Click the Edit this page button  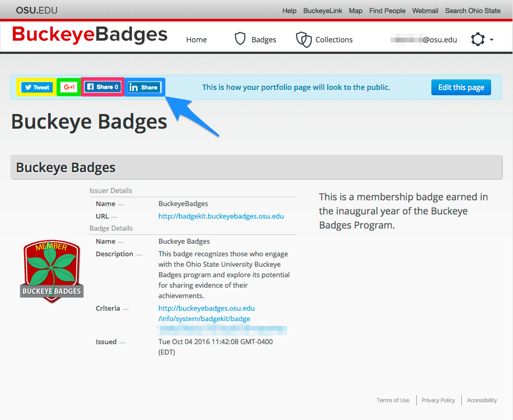click(x=461, y=87)
